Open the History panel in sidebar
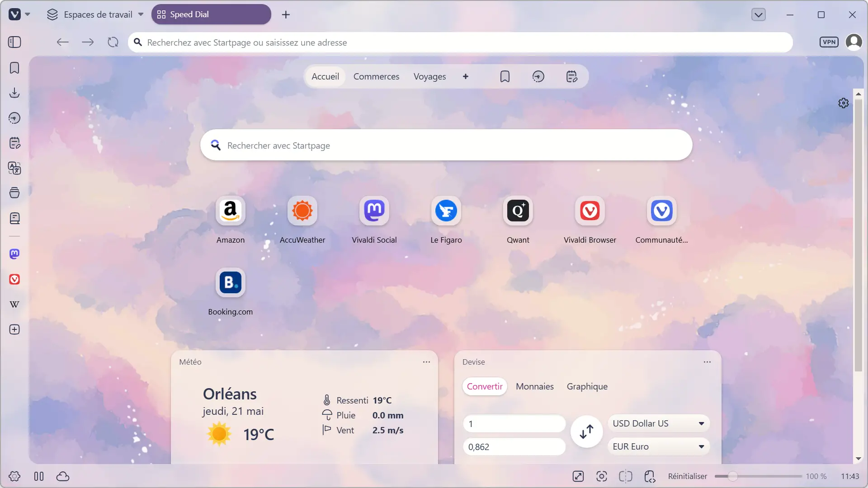The width and height of the screenshot is (868, 488). pyautogui.click(x=14, y=118)
